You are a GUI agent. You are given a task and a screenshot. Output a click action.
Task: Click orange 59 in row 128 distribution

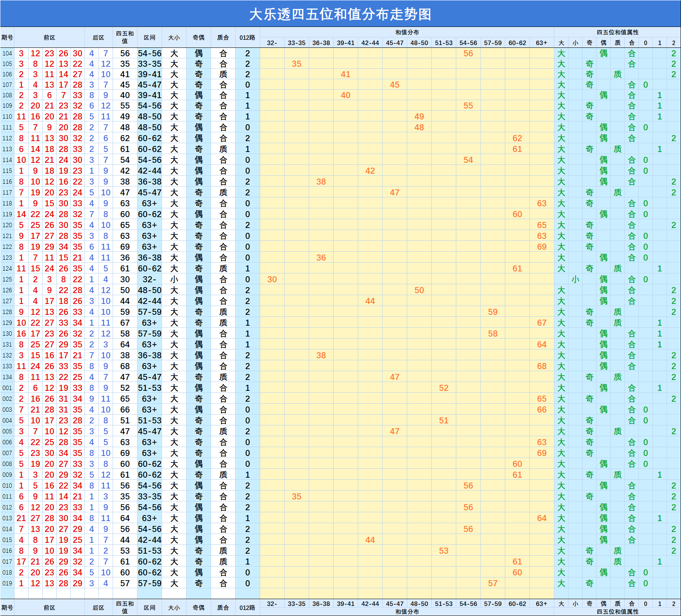coord(493,312)
